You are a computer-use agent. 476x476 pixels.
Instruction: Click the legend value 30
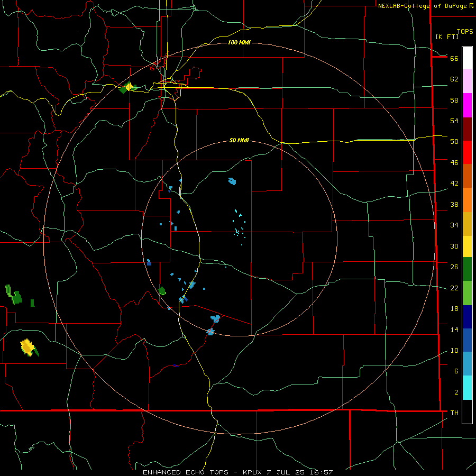pos(454,246)
